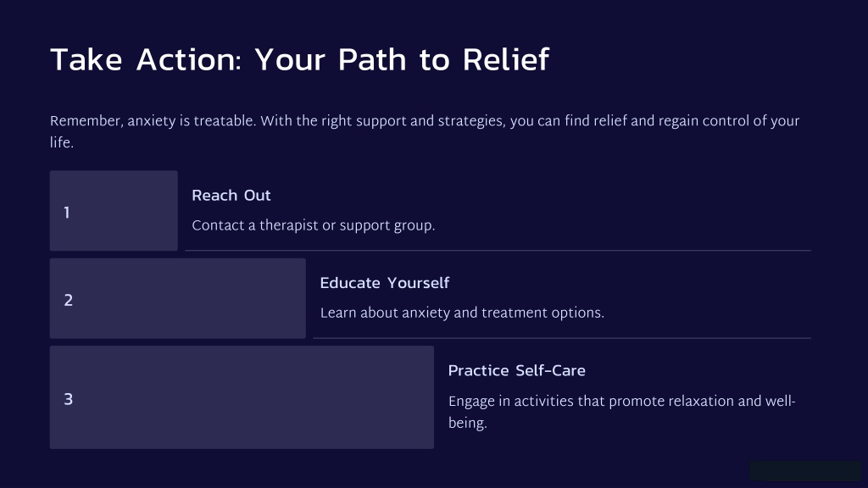Click the divider line beneath the 'Reach Out' description

[498, 251]
